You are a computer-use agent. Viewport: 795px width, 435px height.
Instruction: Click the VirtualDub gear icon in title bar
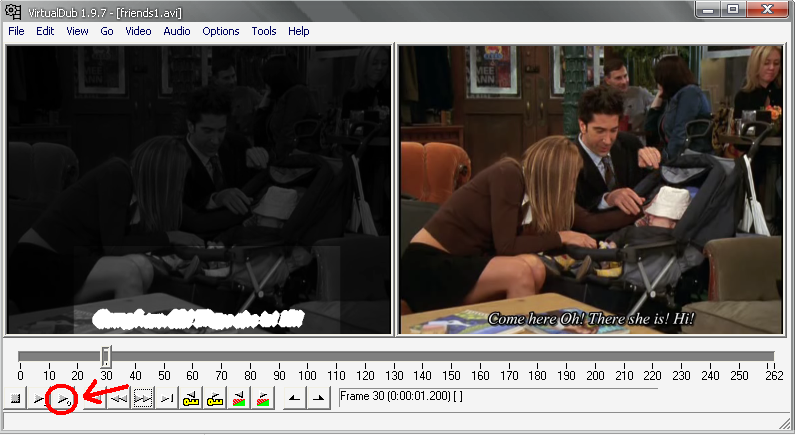pyautogui.click(x=13, y=11)
